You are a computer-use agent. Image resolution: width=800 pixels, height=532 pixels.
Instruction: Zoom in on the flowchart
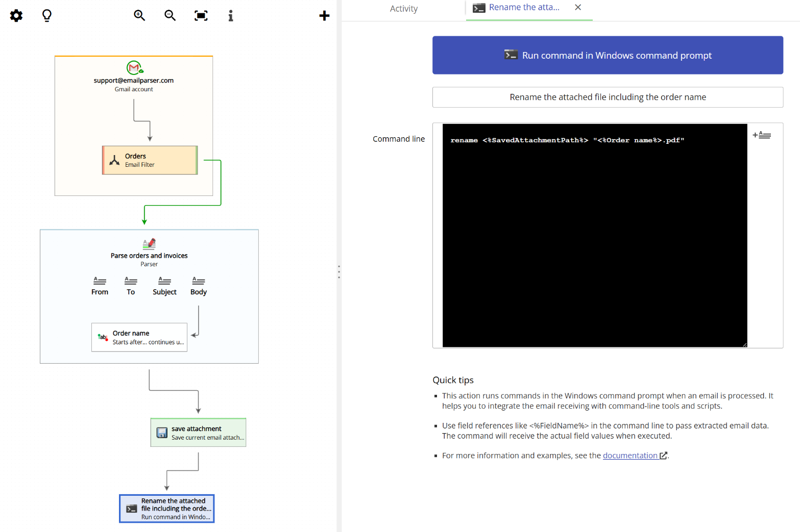[x=139, y=15]
